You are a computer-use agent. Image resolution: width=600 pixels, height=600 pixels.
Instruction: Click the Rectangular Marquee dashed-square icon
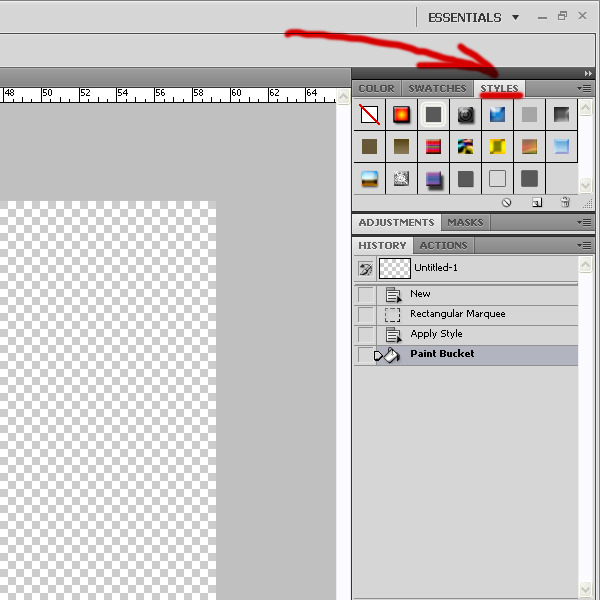coord(392,315)
